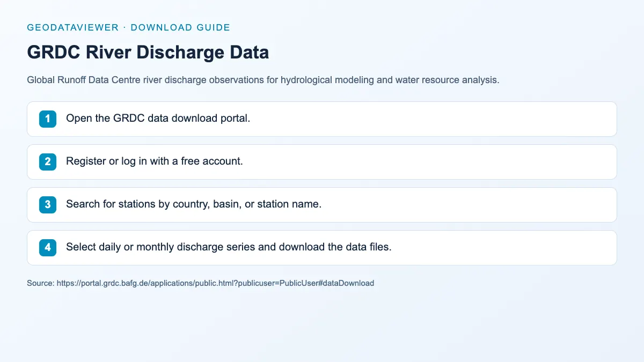Click the step 3 number badge

[48, 204]
